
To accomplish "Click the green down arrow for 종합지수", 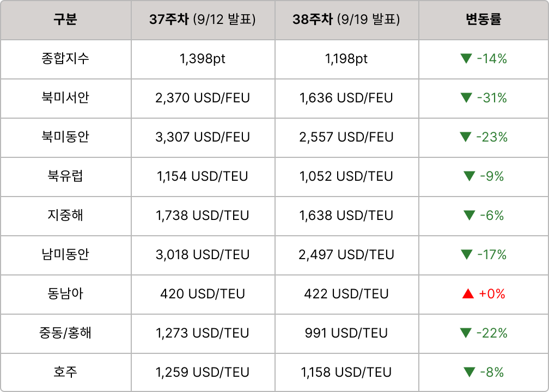I will pos(466,59).
